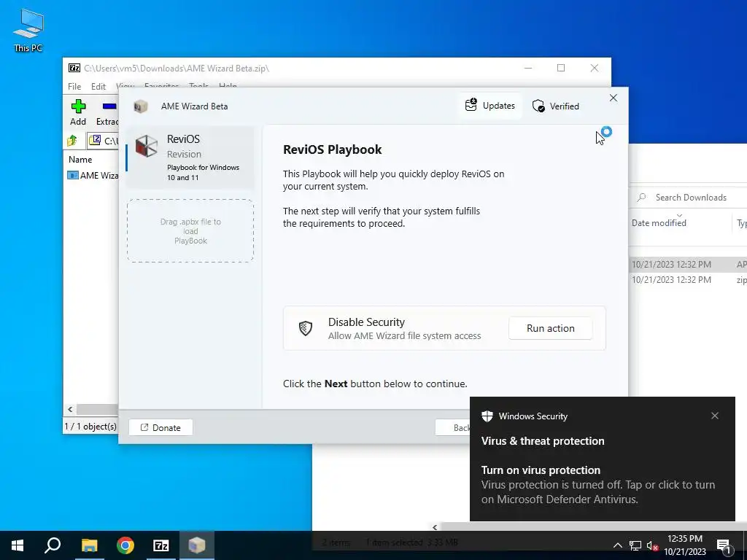
Task: Click the Search Downloads field in Explorer
Action: 689,197
